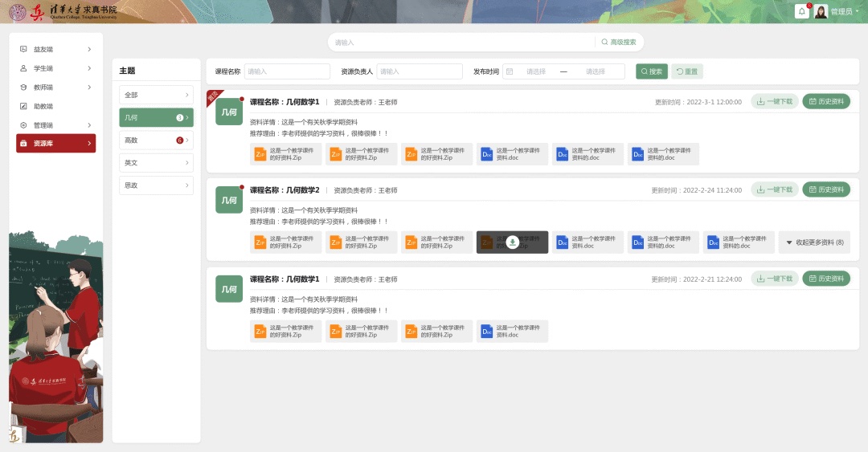Open the first doc file in the bottom course card
868x452 pixels.
point(512,331)
